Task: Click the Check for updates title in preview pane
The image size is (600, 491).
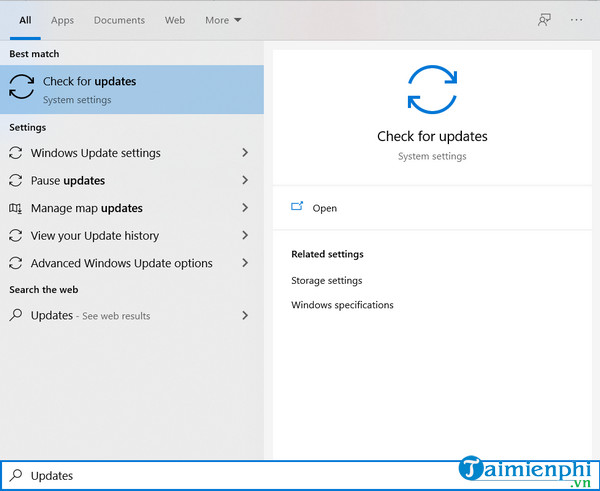Action: (432, 136)
